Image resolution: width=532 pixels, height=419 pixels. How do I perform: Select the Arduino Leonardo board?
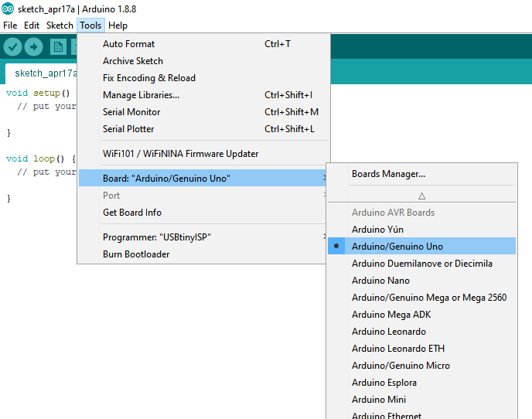[x=421, y=331]
